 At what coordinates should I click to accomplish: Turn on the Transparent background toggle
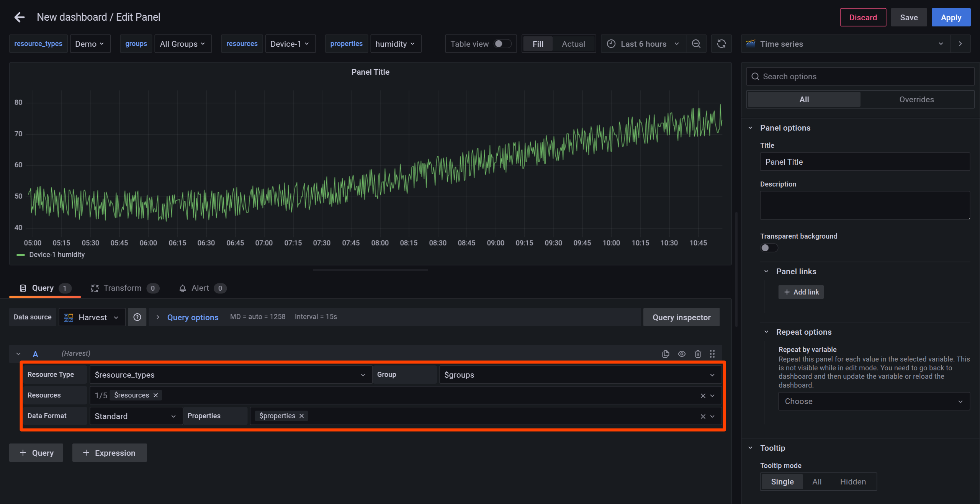click(x=769, y=248)
